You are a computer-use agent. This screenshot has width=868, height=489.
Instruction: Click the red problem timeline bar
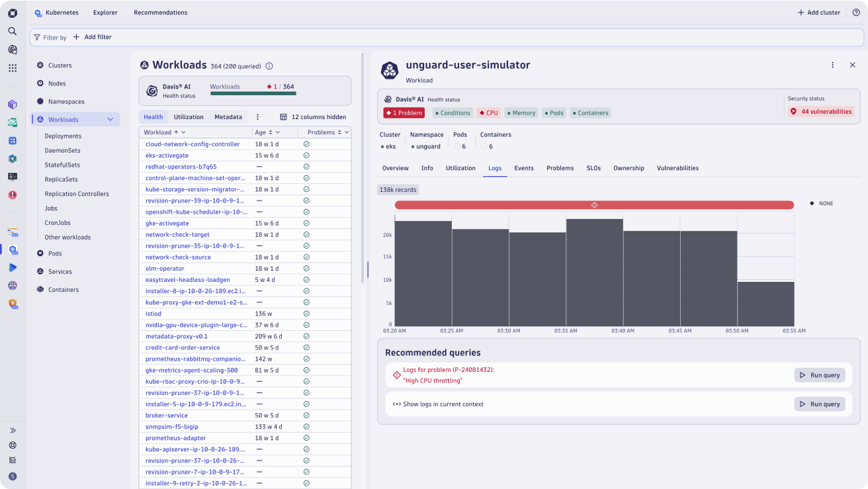pyautogui.click(x=594, y=205)
